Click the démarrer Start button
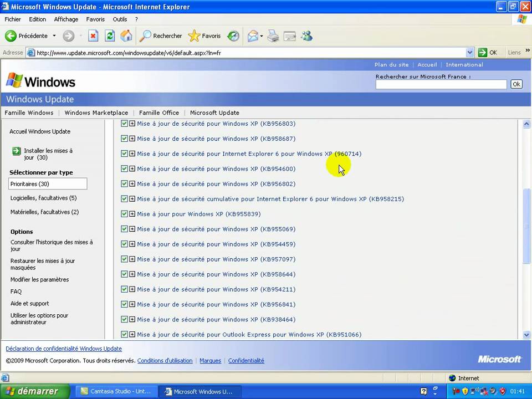Viewport: 532px width, 399px height. tap(34, 391)
